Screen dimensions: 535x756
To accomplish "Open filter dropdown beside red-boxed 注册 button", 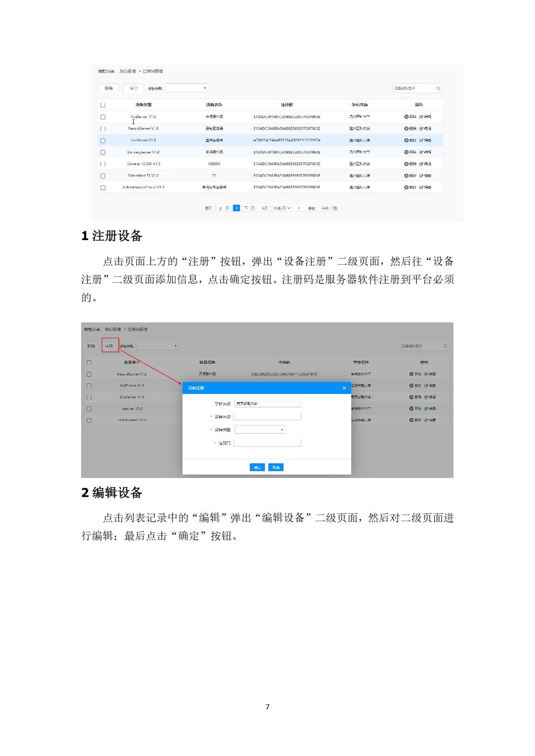I will coord(157,346).
